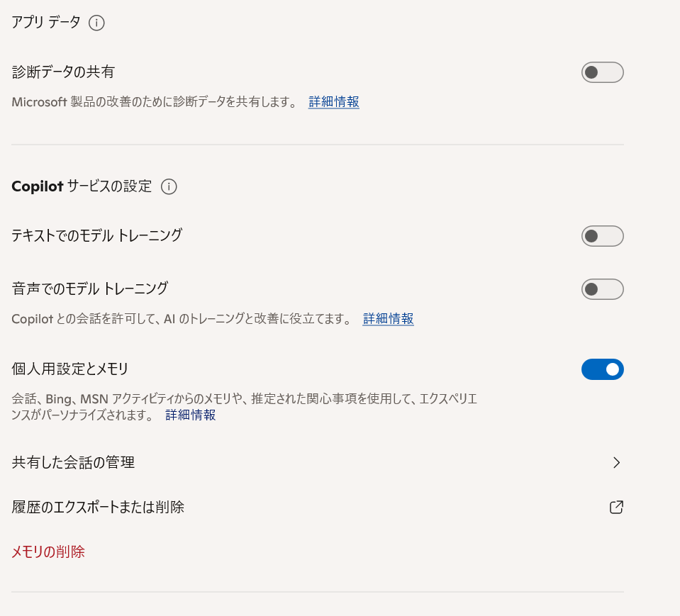
Task: Disable the 個人用設定とメモリ switch
Action: tap(602, 369)
